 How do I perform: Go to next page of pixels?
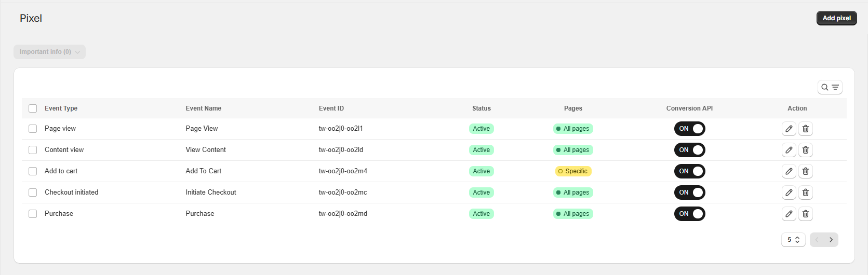pyautogui.click(x=831, y=240)
